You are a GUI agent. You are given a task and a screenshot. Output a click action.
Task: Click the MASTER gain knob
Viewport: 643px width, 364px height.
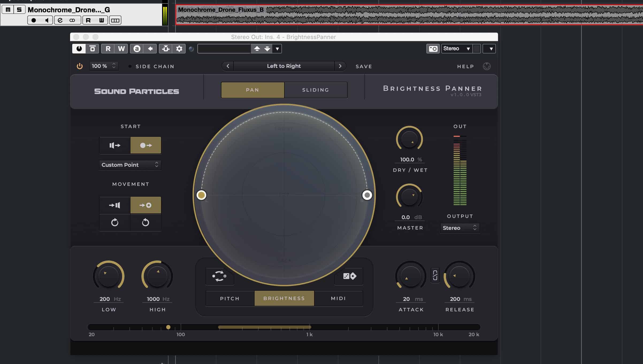click(409, 197)
